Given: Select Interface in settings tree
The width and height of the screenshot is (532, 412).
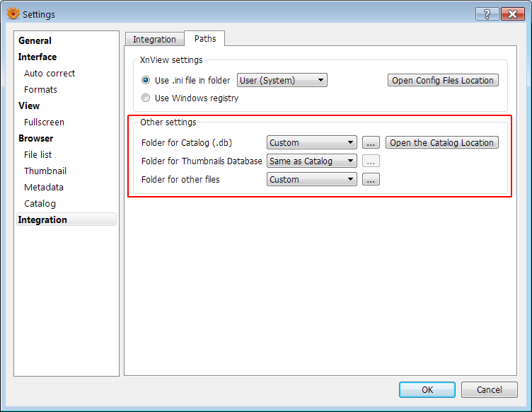Looking at the screenshot, I should tap(37, 57).
